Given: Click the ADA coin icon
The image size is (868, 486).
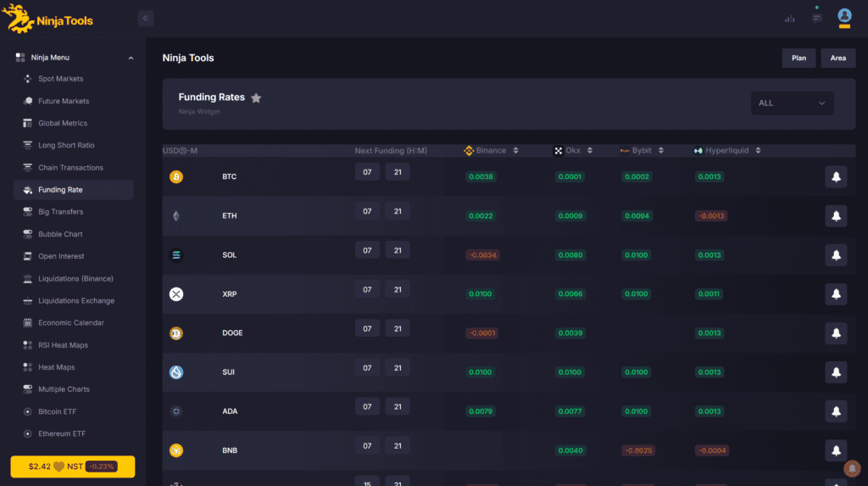Looking at the screenshot, I should point(176,411).
